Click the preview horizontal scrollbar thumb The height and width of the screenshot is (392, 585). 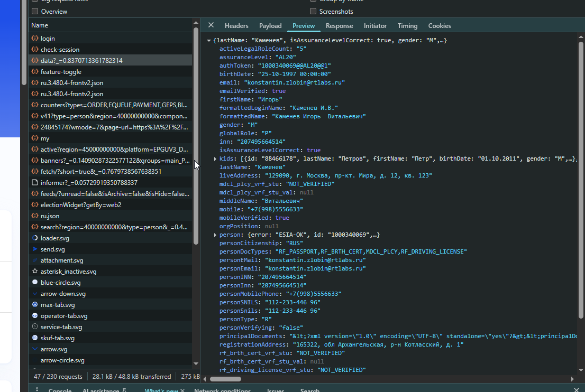click(x=225, y=379)
